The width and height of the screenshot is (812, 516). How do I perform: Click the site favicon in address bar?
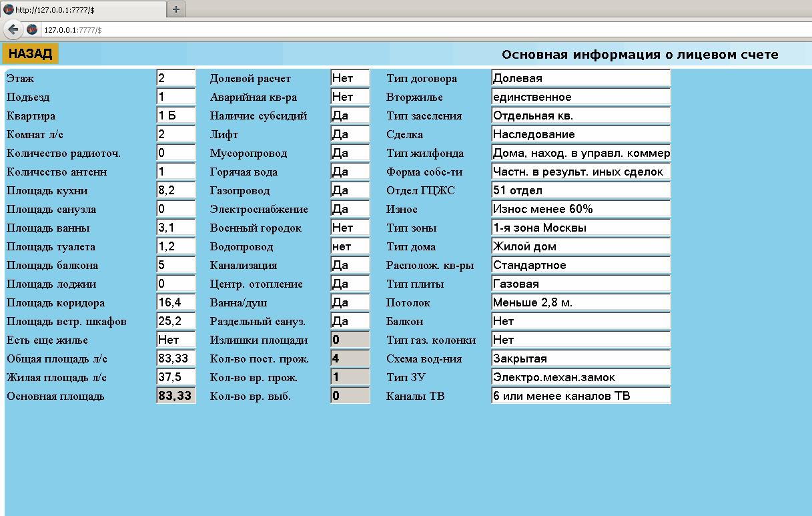pyautogui.click(x=31, y=29)
